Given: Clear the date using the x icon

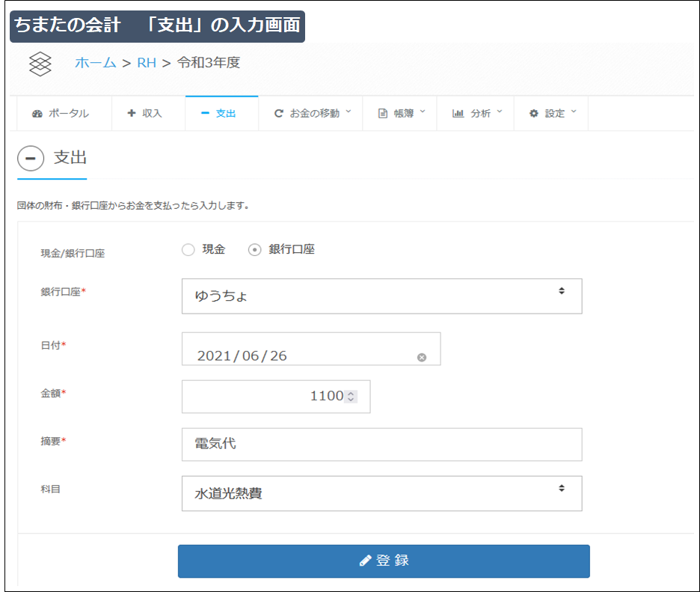Looking at the screenshot, I should pyautogui.click(x=423, y=357).
